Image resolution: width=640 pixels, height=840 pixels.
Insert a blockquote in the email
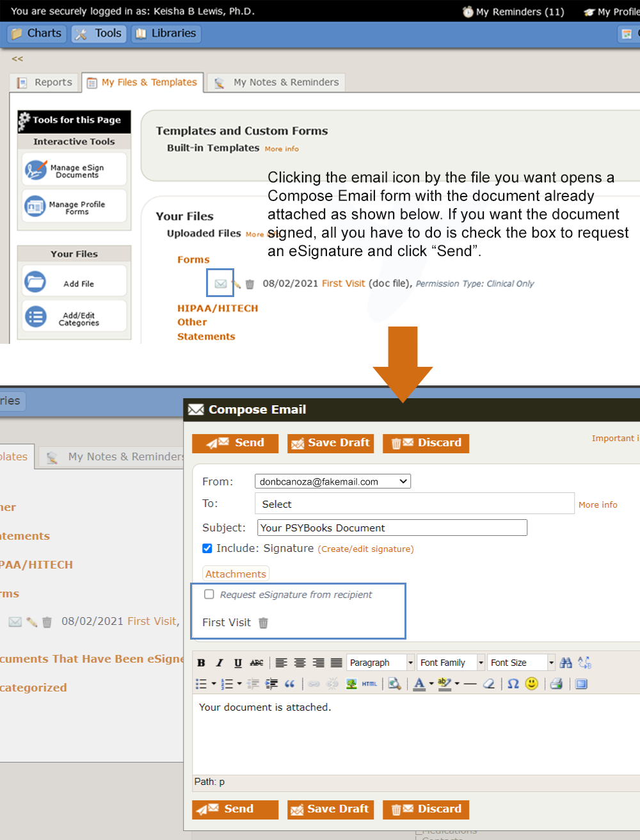[x=289, y=684]
